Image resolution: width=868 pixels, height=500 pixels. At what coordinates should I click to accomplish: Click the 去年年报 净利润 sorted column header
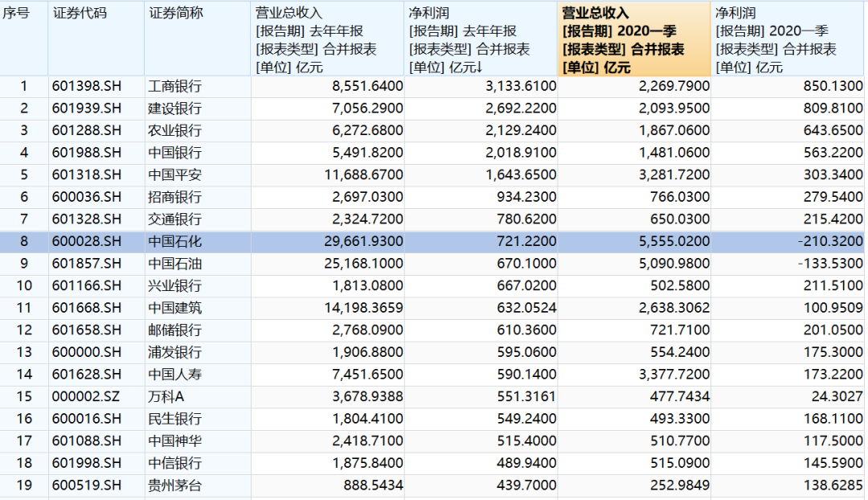pyautogui.click(x=481, y=39)
